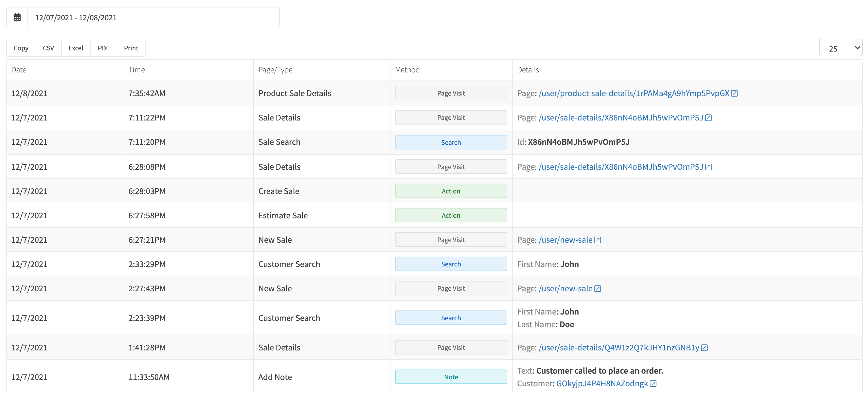Open external link icon for 6:27:21PM new-sale
The image size is (868, 393).
[x=598, y=240]
